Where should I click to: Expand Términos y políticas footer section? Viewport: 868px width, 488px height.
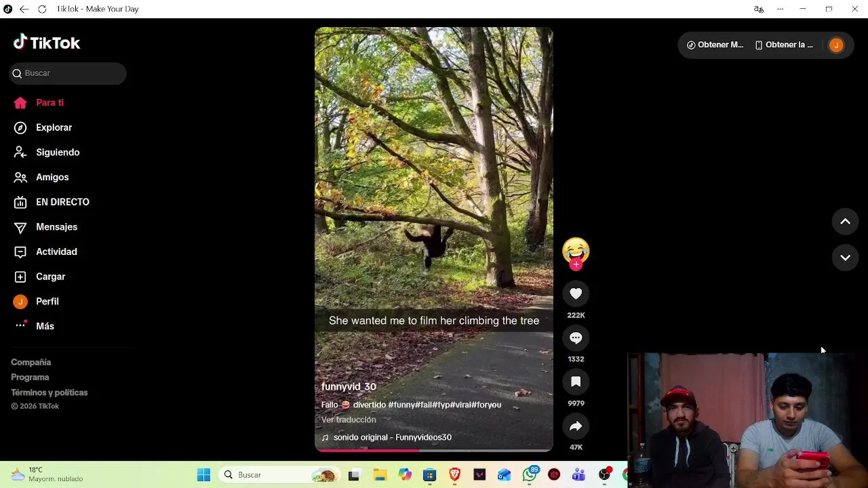click(x=49, y=392)
